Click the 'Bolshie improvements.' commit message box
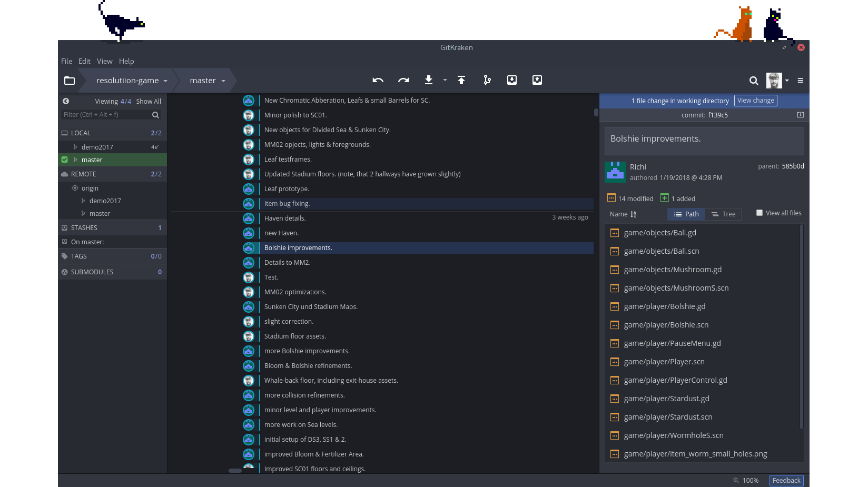The width and height of the screenshot is (868, 487). pyautogui.click(x=704, y=141)
